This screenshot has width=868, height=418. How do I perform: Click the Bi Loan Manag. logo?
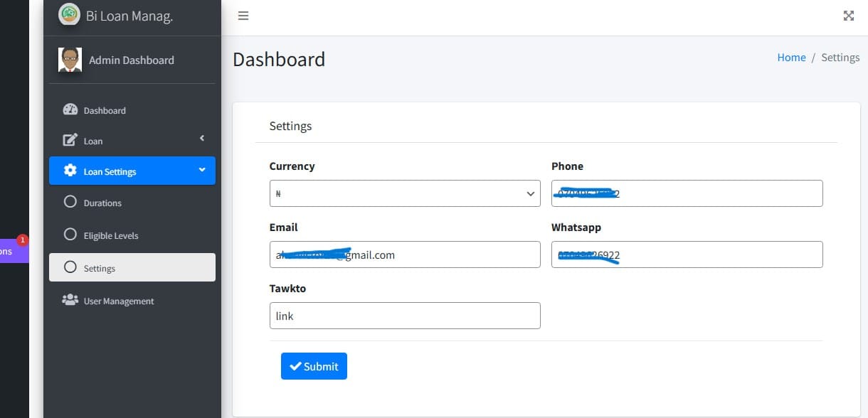(x=69, y=15)
